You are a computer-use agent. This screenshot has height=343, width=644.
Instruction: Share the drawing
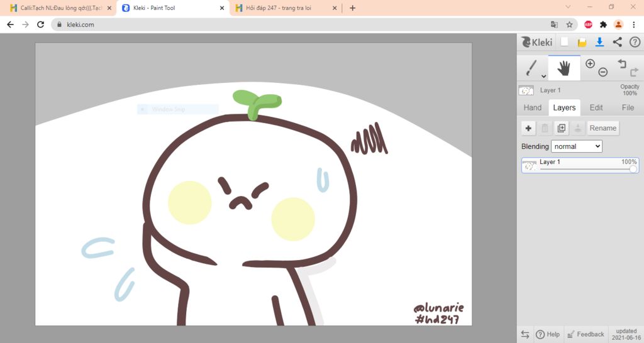pyautogui.click(x=617, y=42)
